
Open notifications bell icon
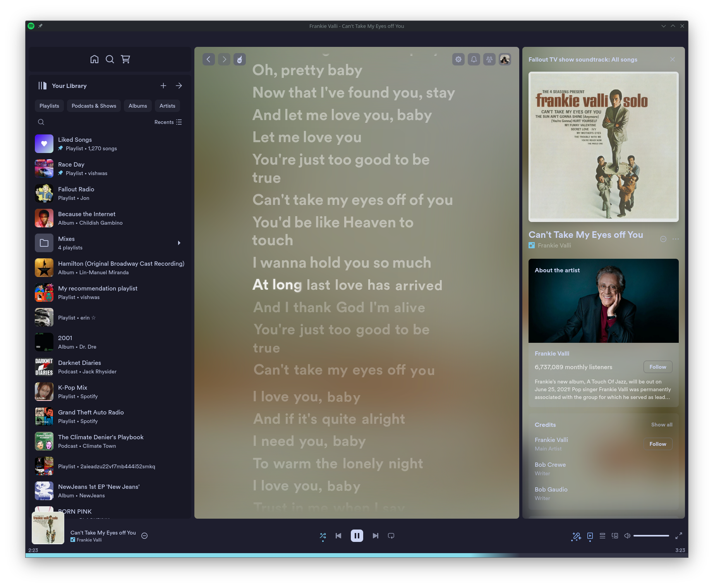pos(474,59)
